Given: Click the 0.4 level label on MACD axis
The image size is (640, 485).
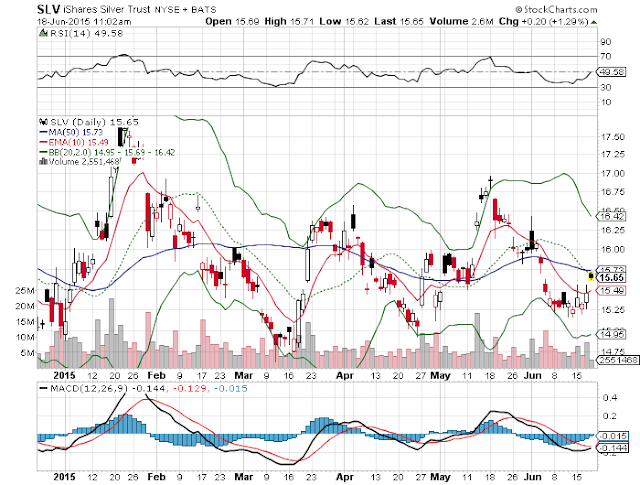Looking at the screenshot, I should pyautogui.click(x=610, y=398).
